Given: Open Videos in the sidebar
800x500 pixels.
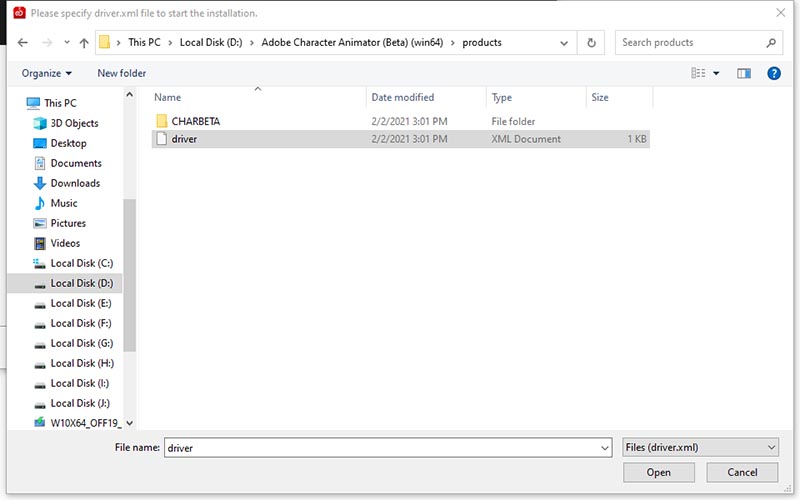Looking at the screenshot, I should click(65, 243).
